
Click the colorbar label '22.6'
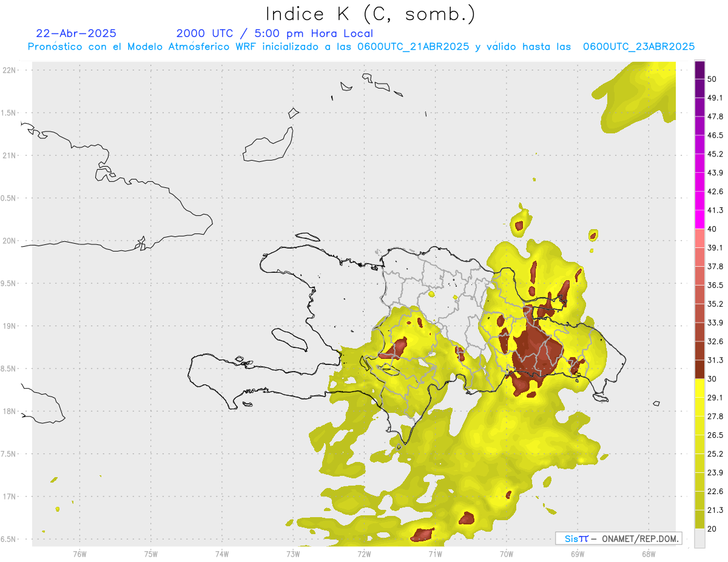tap(715, 492)
